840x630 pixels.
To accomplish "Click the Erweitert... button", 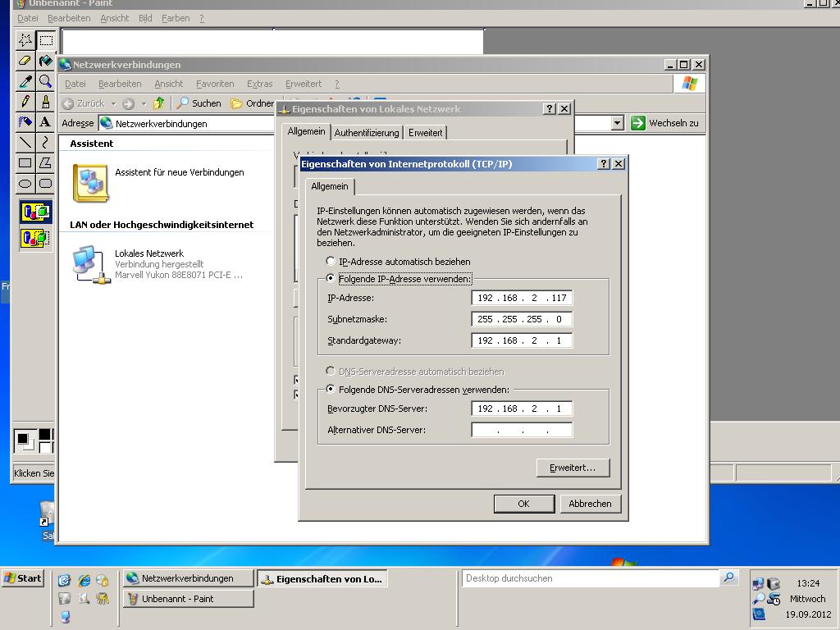I will (x=573, y=468).
